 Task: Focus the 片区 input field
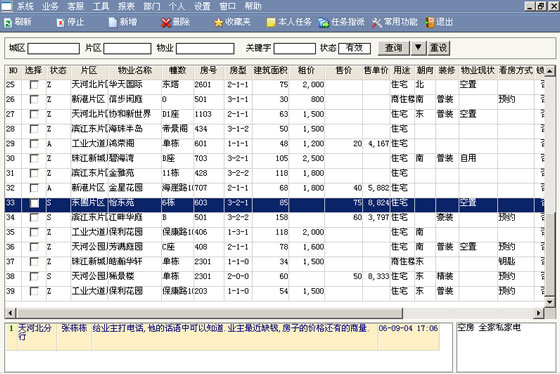[x=127, y=49]
